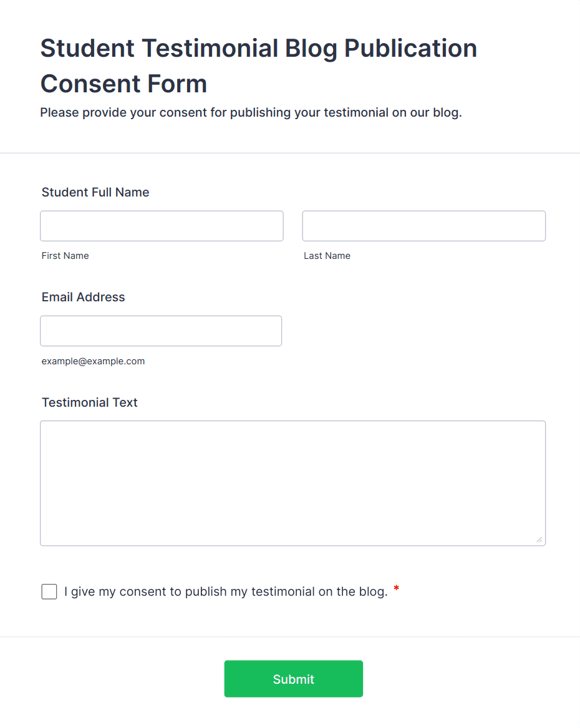Image resolution: width=580 pixels, height=728 pixels.
Task: Check the consent to publish checkbox
Action: click(49, 591)
